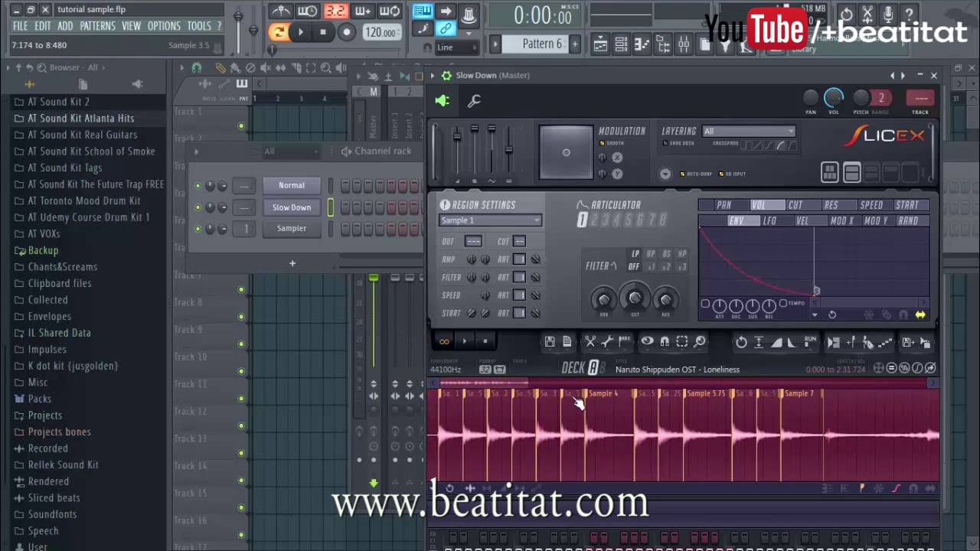The image size is (980, 551).
Task: Open the Line snap dropdown
Action: point(457,47)
